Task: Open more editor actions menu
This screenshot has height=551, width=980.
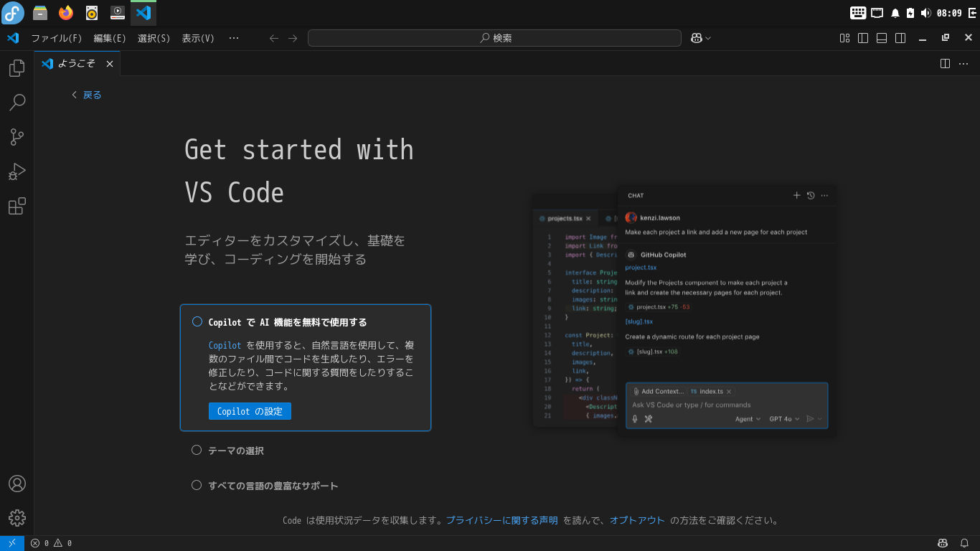Action: [963, 64]
